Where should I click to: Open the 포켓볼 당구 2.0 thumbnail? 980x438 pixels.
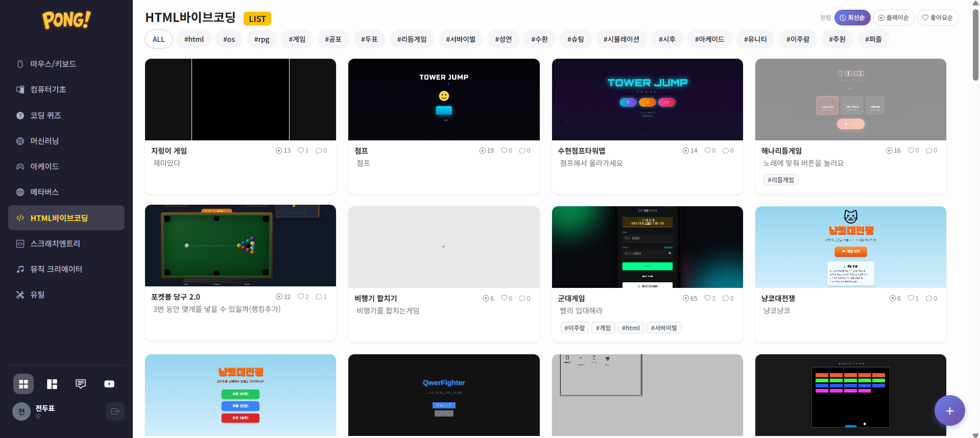tap(241, 246)
